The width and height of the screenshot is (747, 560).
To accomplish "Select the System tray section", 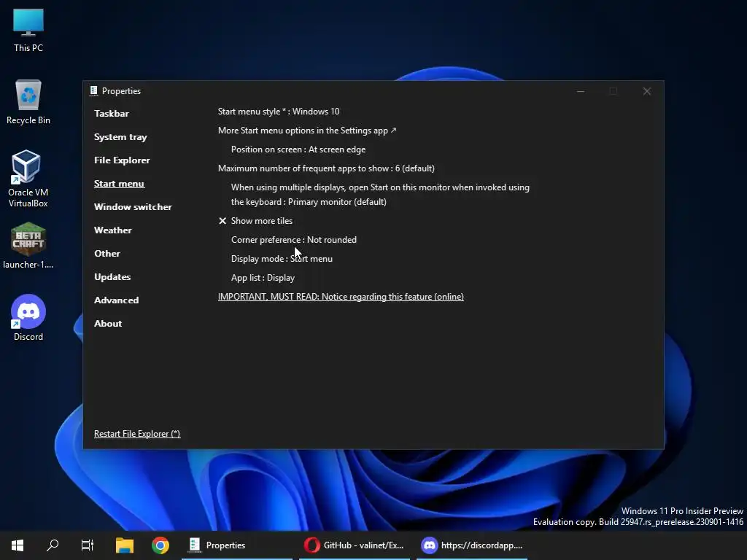I will [120, 136].
